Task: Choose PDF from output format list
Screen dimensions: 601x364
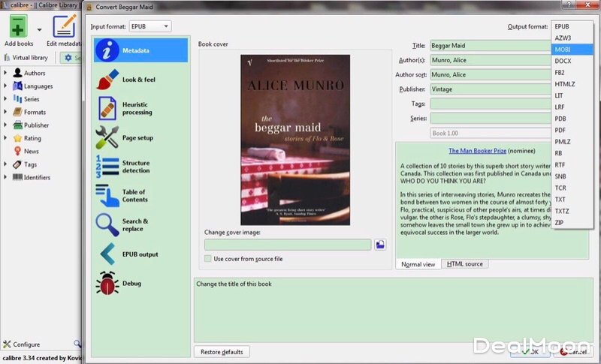Action: (x=561, y=130)
